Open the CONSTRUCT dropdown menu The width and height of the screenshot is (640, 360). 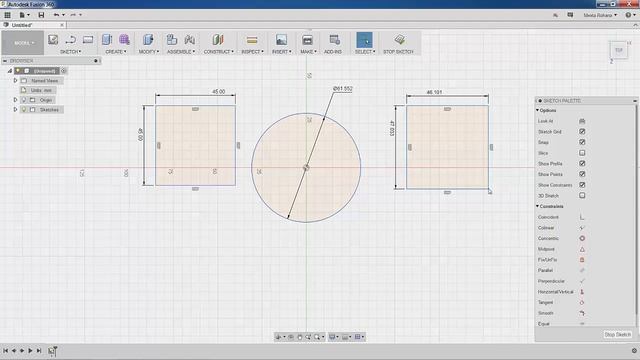[219, 52]
